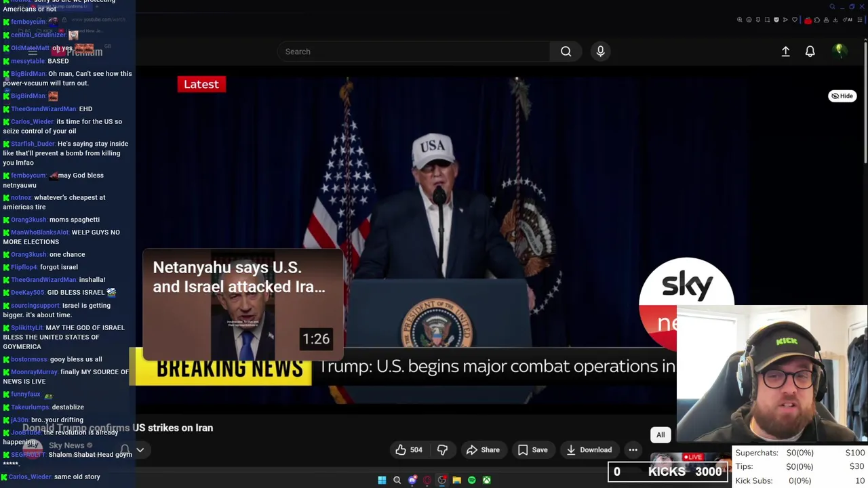Click chat username Starfish_Duder
Image resolution: width=868 pixels, height=488 pixels.
point(33,144)
